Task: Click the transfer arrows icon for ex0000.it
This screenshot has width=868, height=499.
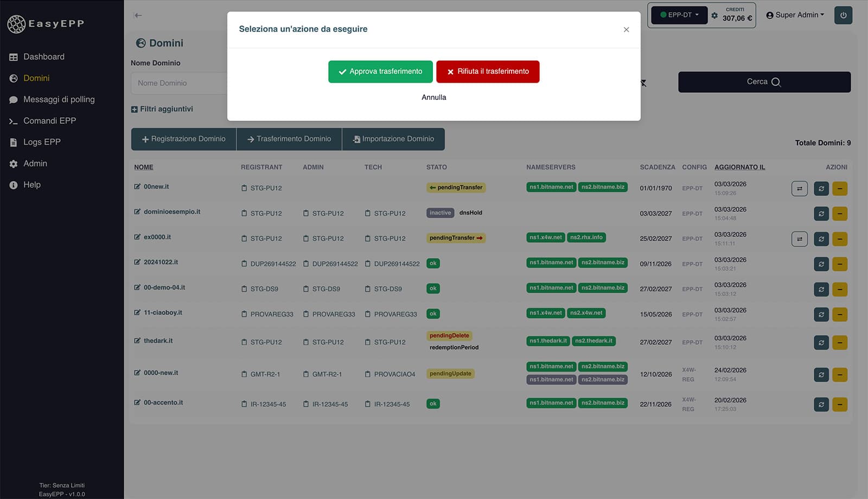Action: click(799, 239)
